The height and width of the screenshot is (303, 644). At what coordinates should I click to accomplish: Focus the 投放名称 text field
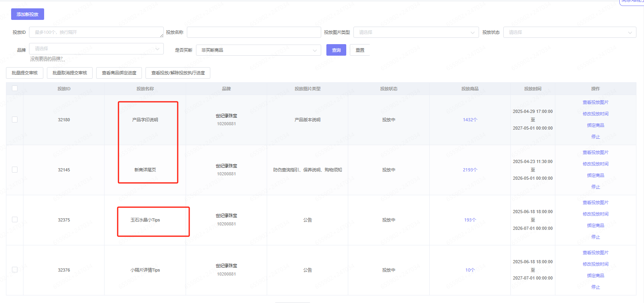[x=254, y=32]
